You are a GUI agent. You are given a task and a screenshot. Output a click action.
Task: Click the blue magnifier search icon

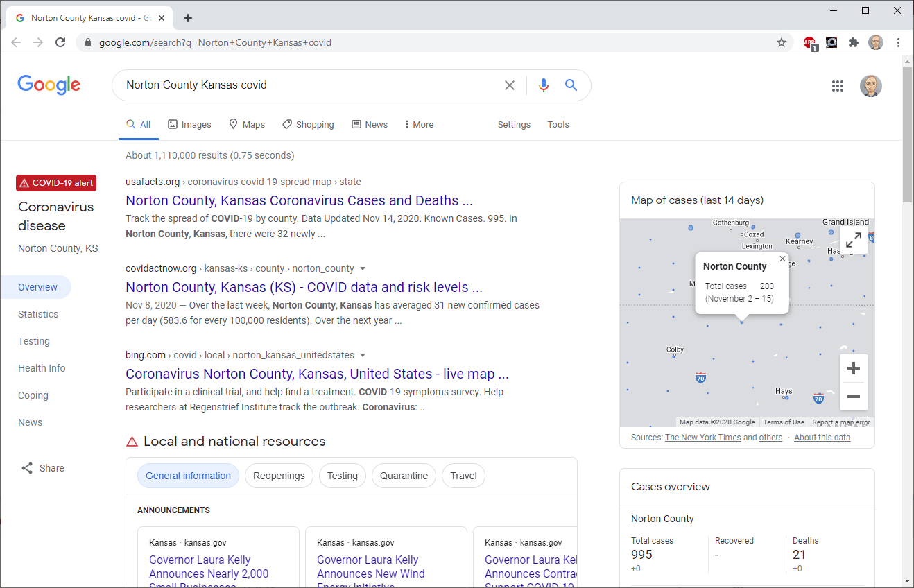[571, 85]
